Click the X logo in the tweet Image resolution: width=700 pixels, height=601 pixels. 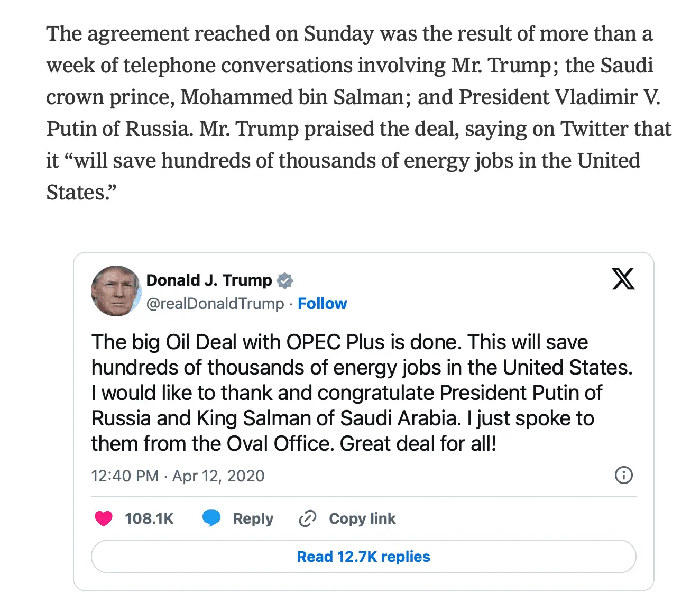(623, 279)
